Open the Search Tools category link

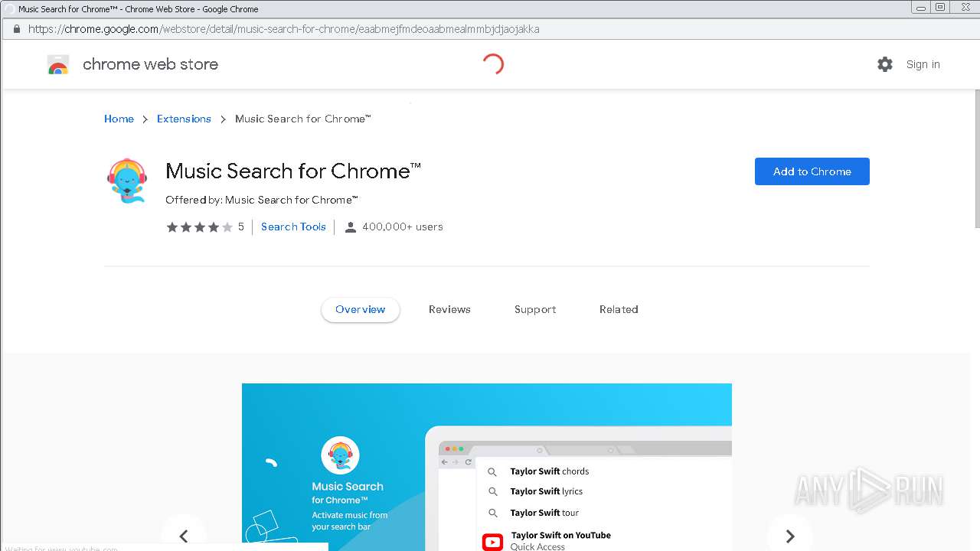pos(293,227)
